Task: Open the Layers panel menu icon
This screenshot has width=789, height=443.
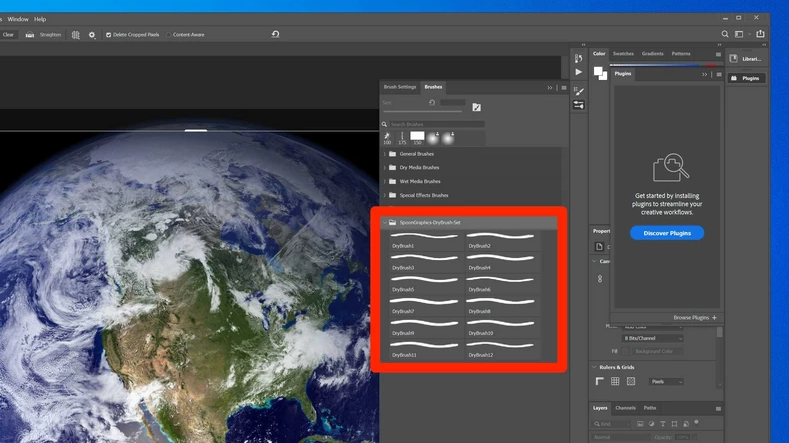Action: click(x=718, y=409)
